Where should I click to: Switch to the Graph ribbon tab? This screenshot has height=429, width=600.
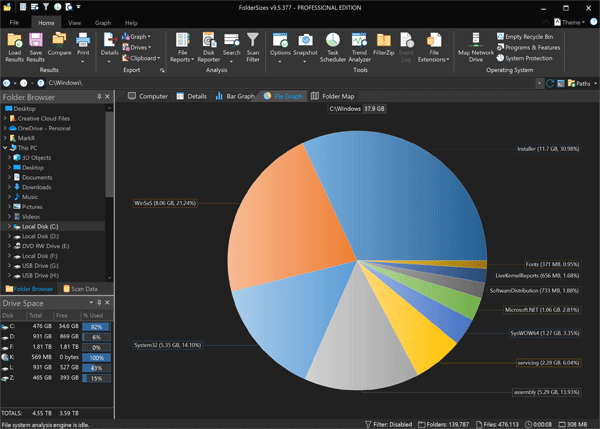pos(103,23)
